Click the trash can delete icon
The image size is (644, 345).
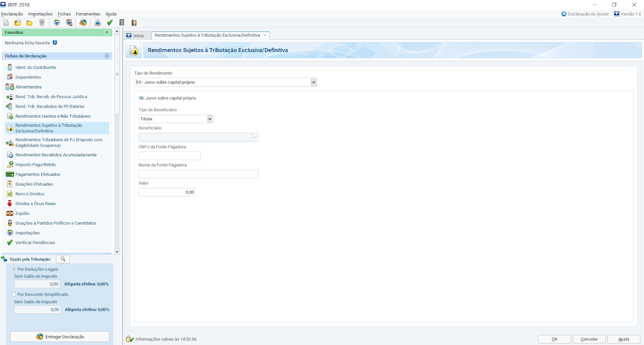tap(42, 23)
